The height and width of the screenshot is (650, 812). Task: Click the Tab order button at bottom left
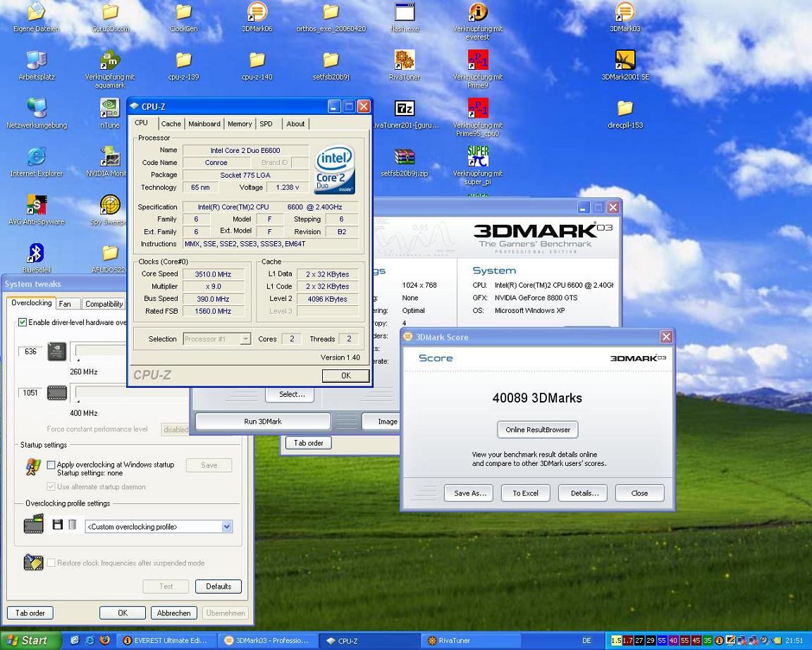point(30,613)
